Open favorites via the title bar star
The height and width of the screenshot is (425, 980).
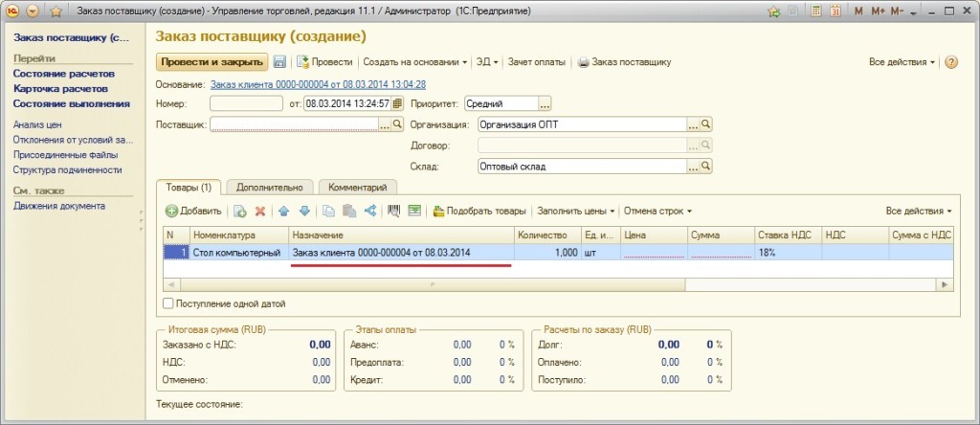[x=56, y=11]
